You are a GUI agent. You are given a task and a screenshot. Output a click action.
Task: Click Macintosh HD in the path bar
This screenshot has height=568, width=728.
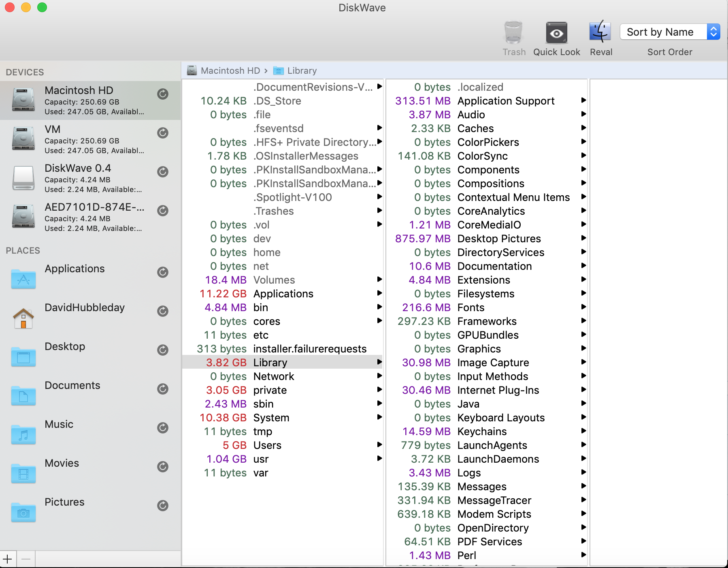(x=224, y=70)
